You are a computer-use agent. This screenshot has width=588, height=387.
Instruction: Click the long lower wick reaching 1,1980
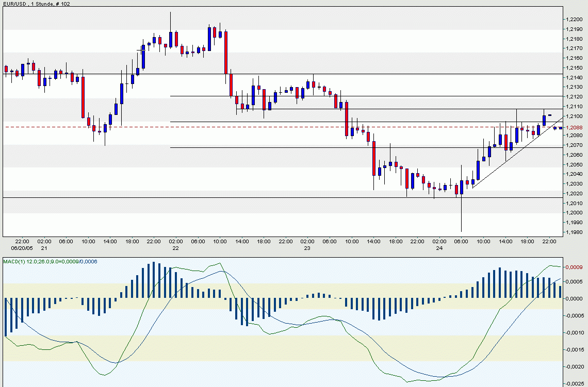click(x=461, y=216)
